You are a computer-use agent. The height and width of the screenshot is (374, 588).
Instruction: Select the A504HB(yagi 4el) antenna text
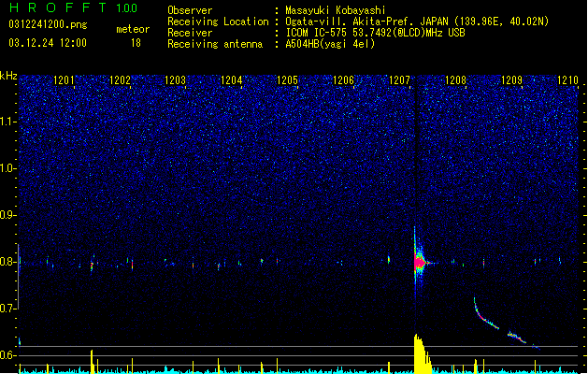pyautogui.click(x=330, y=44)
